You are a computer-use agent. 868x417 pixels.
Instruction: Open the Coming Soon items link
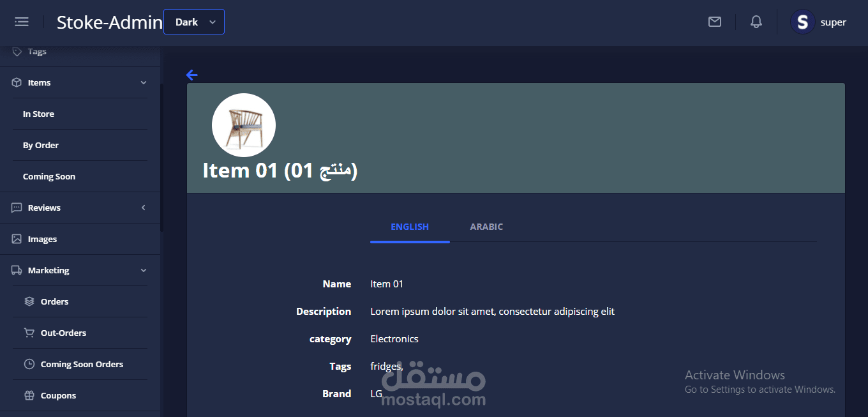point(49,176)
